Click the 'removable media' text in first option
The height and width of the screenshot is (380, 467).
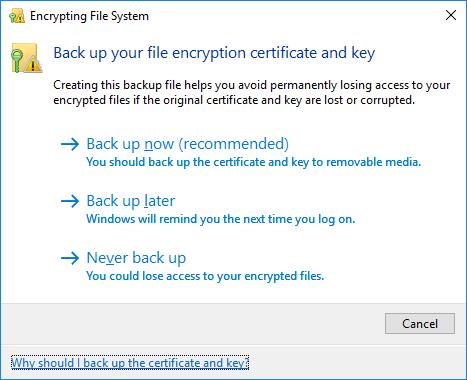373,162
